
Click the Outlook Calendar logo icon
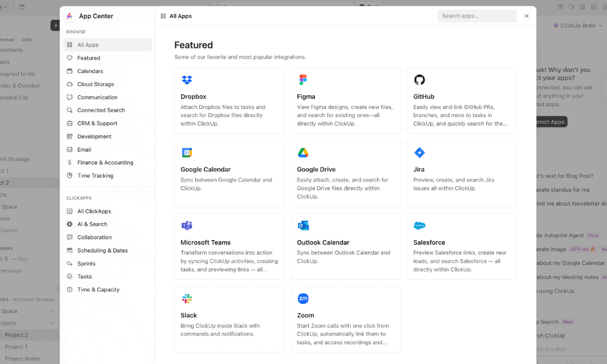[x=303, y=226]
